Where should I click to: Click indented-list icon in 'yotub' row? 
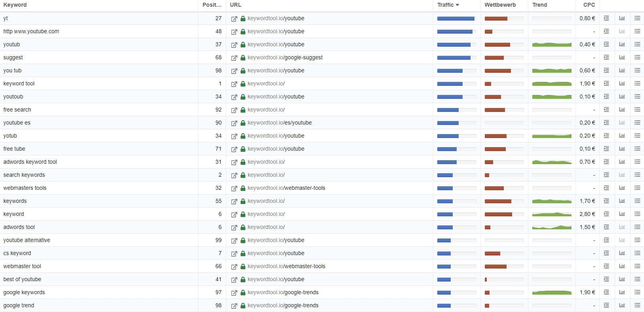click(606, 136)
